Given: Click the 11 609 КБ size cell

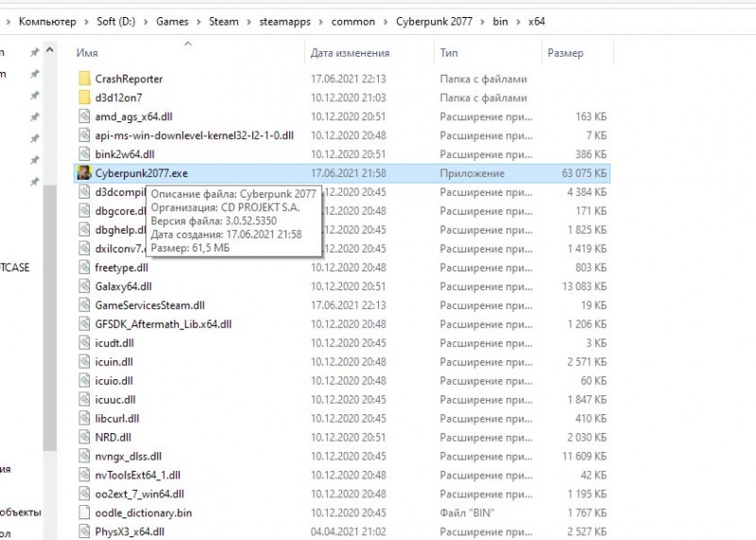Looking at the screenshot, I should pos(584,456).
